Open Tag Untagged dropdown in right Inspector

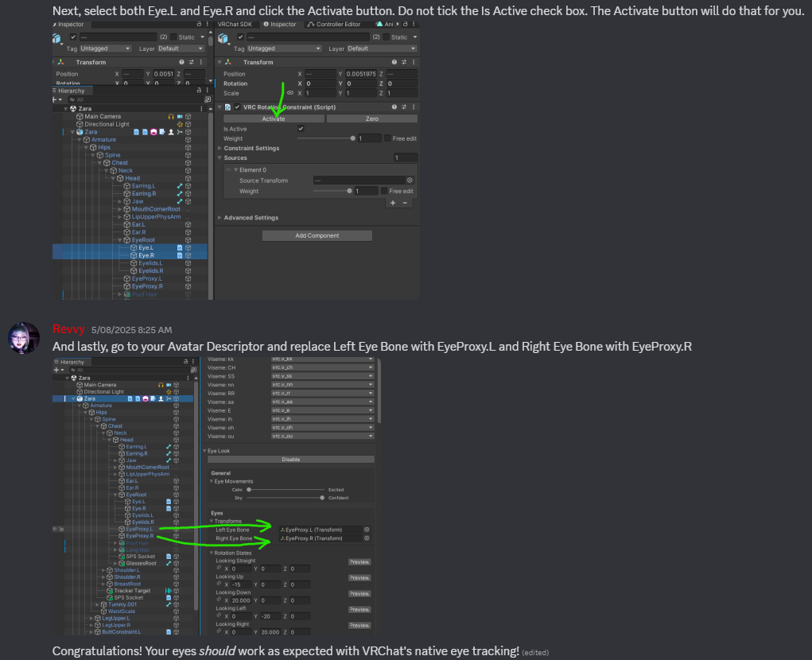pos(284,49)
